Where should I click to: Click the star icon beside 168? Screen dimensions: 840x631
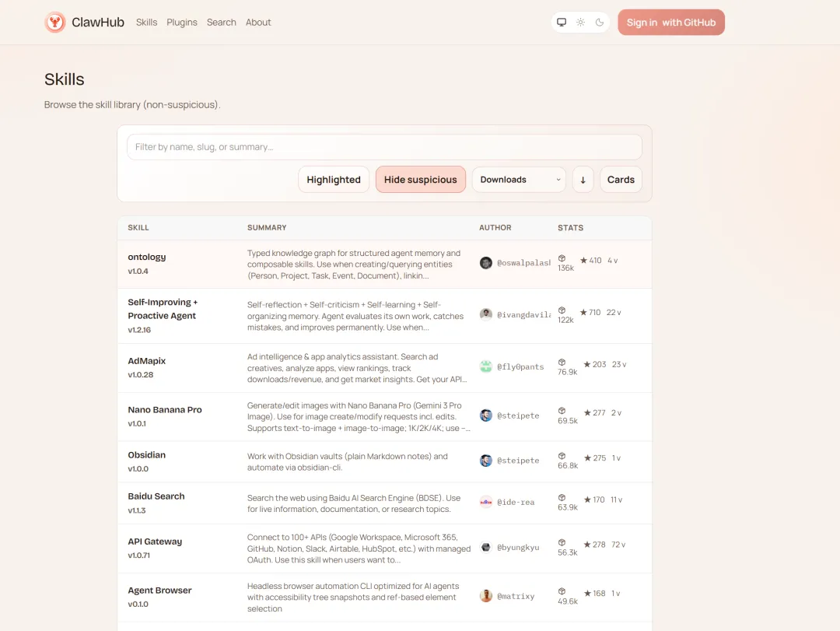[588, 594]
